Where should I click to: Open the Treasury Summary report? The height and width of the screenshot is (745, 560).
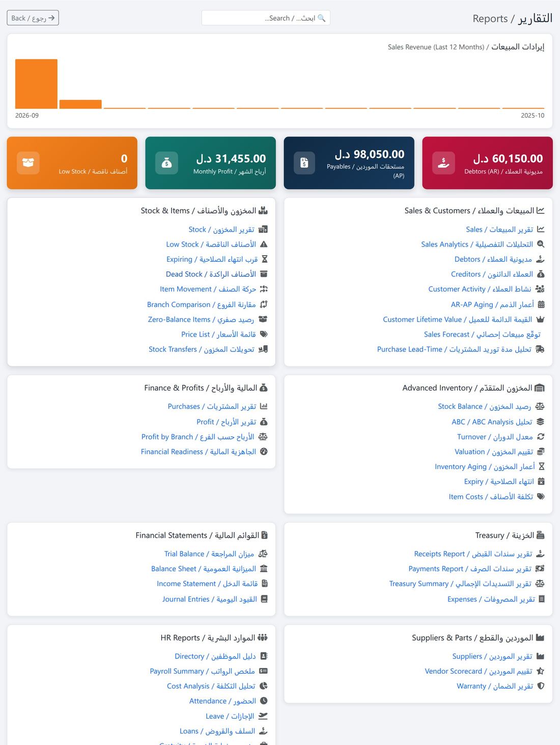point(460,584)
